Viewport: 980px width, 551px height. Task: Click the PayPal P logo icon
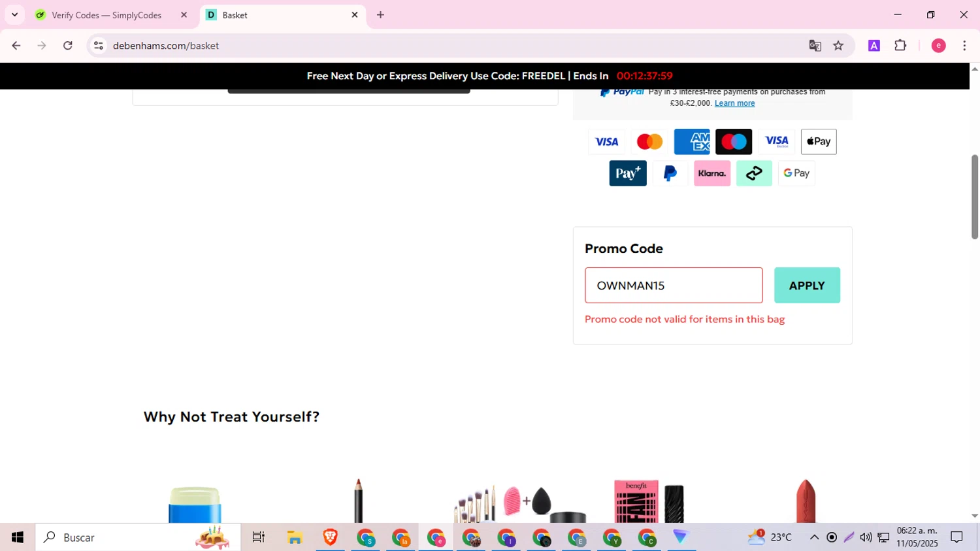(x=670, y=173)
